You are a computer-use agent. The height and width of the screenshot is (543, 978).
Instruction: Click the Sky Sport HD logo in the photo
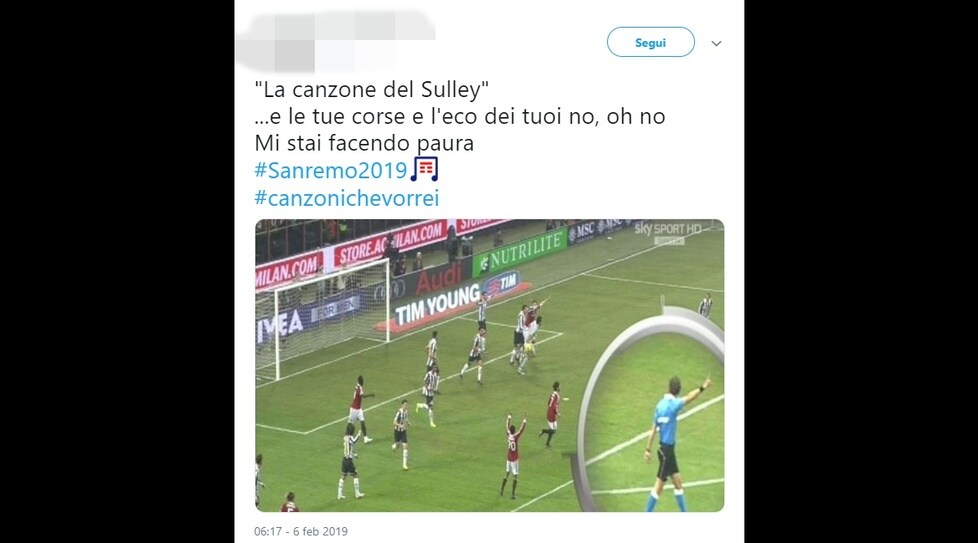click(x=668, y=231)
